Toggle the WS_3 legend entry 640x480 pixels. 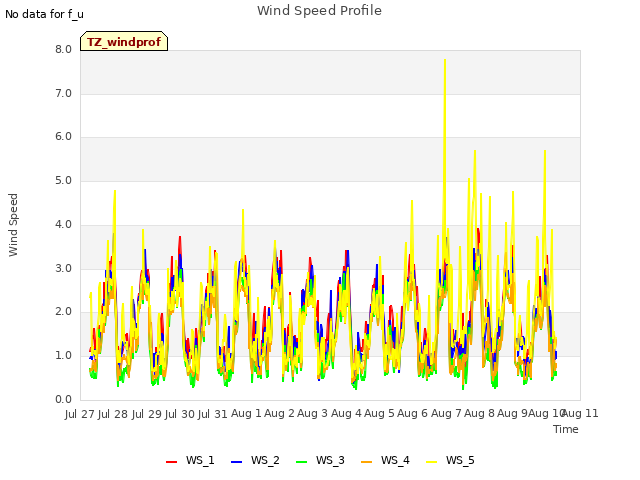click(x=320, y=460)
